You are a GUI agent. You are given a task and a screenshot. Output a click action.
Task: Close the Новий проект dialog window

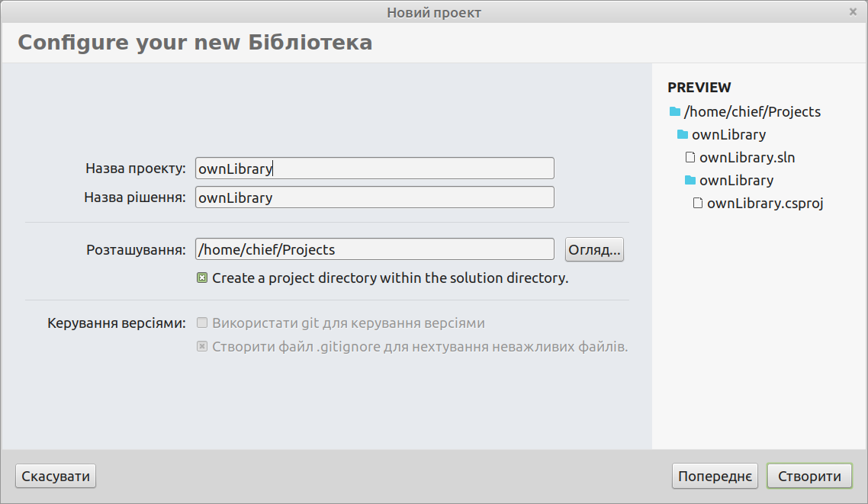[x=853, y=12]
